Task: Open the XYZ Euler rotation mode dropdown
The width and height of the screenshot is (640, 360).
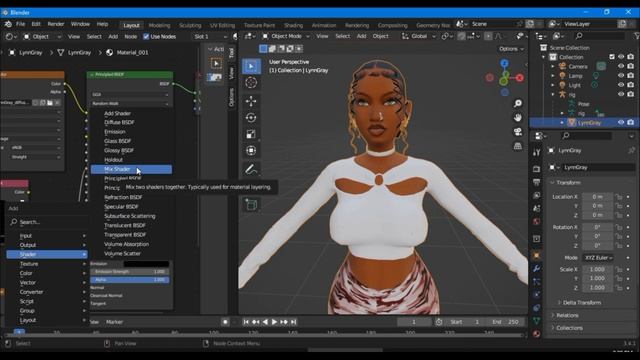Action: point(598,258)
